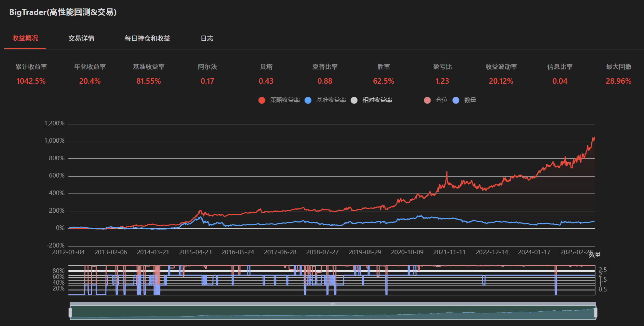Click the 夏普比率 value 0.88
644x326 pixels.
click(x=325, y=81)
